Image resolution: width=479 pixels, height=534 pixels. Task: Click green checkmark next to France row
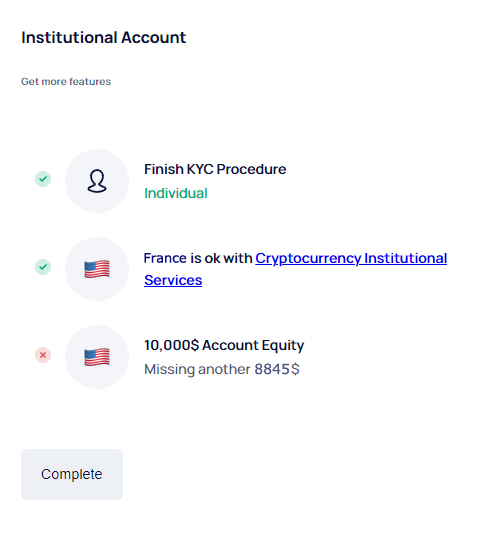[43, 267]
